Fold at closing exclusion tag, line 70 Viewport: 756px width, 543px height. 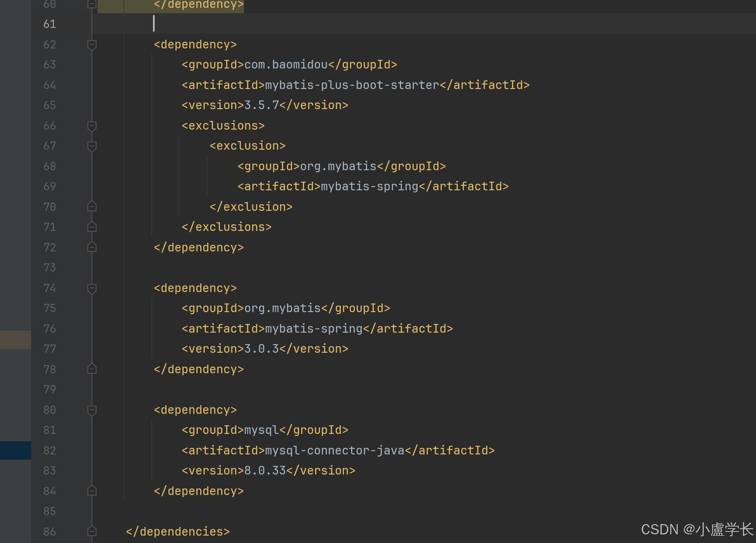(92, 206)
